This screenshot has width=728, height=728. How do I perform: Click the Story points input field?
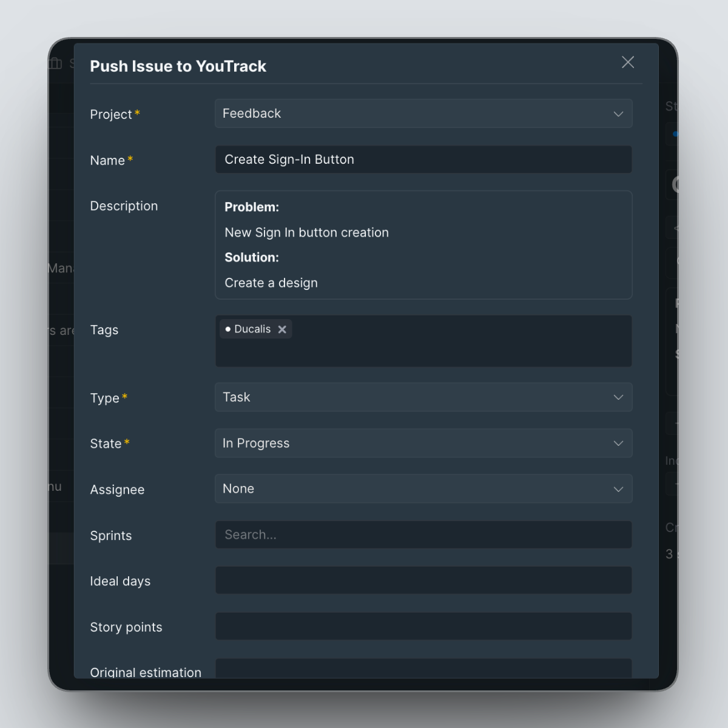[x=423, y=627]
